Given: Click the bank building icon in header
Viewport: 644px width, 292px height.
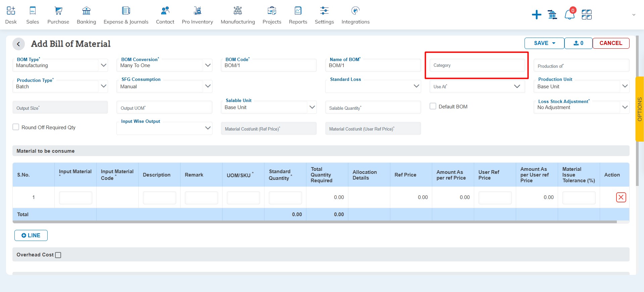Looking at the screenshot, I should [552, 15].
